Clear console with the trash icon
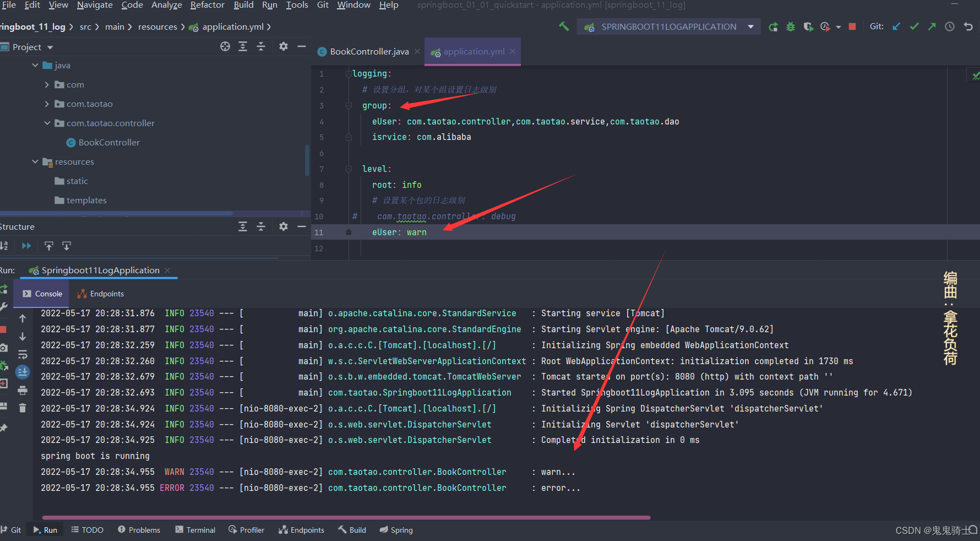 (x=23, y=408)
